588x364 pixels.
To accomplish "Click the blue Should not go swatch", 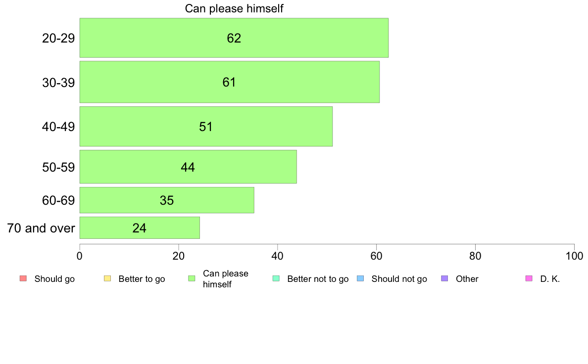I will pos(360,278).
